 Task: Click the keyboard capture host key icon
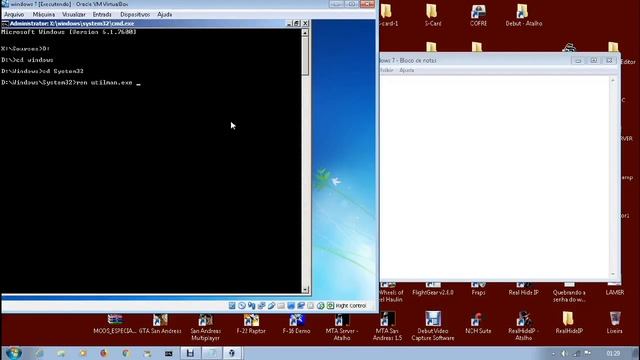330,306
